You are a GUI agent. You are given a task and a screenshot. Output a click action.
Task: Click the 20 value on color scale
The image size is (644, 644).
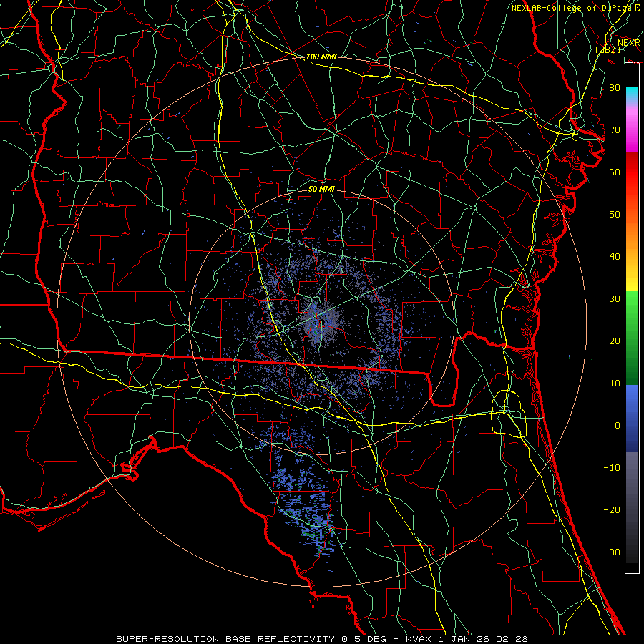pyautogui.click(x=615, y=341)
